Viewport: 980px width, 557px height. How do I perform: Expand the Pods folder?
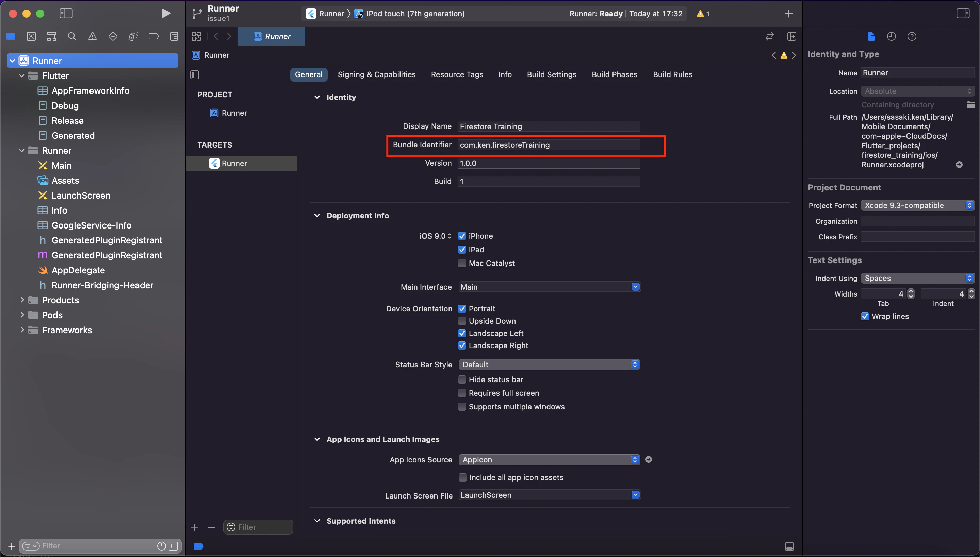(22, 315)
